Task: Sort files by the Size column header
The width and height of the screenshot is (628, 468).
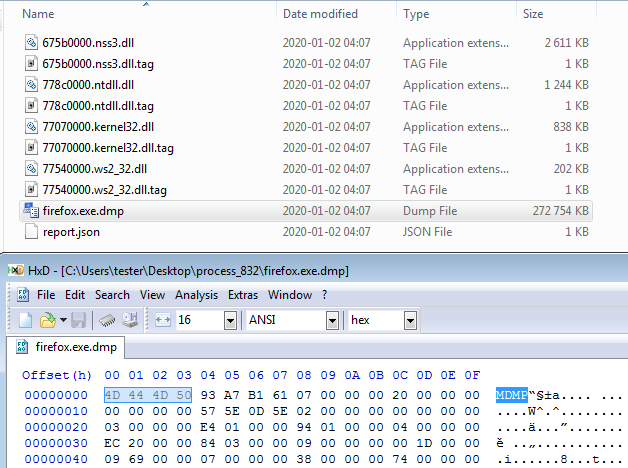Action: tap(533, 14)
